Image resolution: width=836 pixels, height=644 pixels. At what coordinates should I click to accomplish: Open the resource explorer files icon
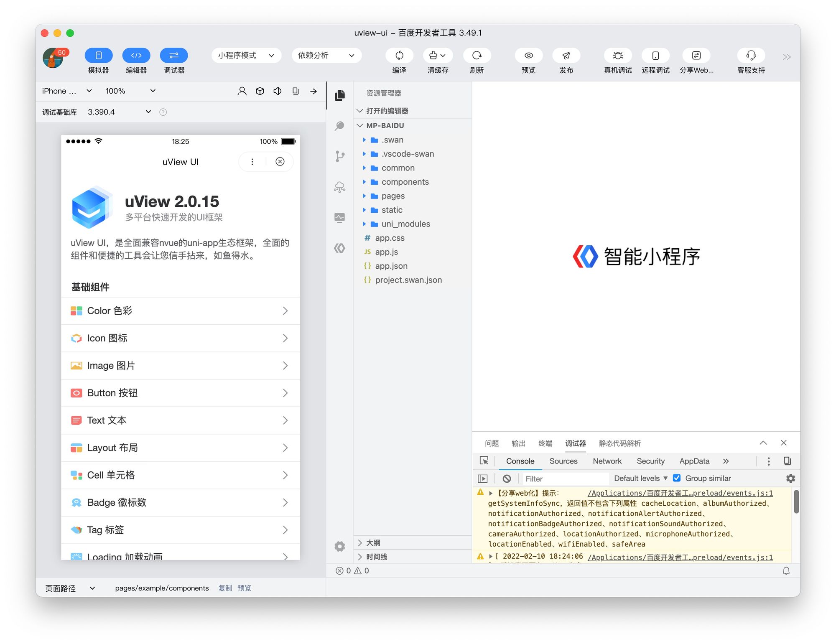(x=340, y=95)
